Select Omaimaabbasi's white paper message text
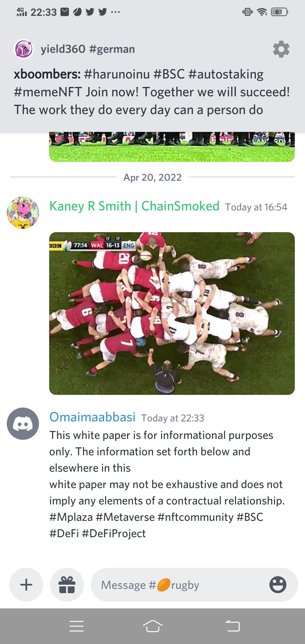305x644 pixels. (167, 484)
